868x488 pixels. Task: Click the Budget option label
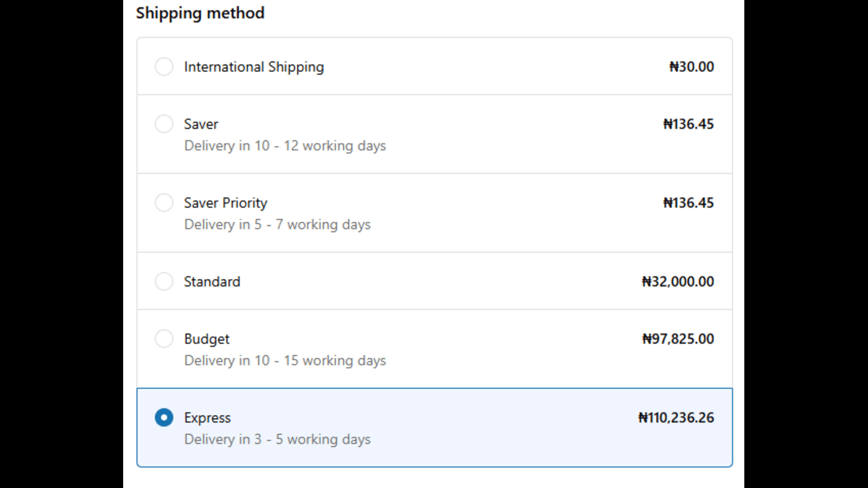coord(207,339)
